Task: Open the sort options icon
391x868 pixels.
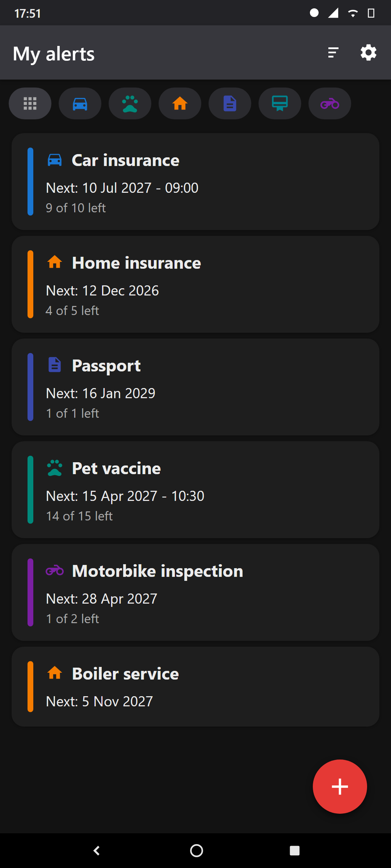Action: click(x=333, y=52)
